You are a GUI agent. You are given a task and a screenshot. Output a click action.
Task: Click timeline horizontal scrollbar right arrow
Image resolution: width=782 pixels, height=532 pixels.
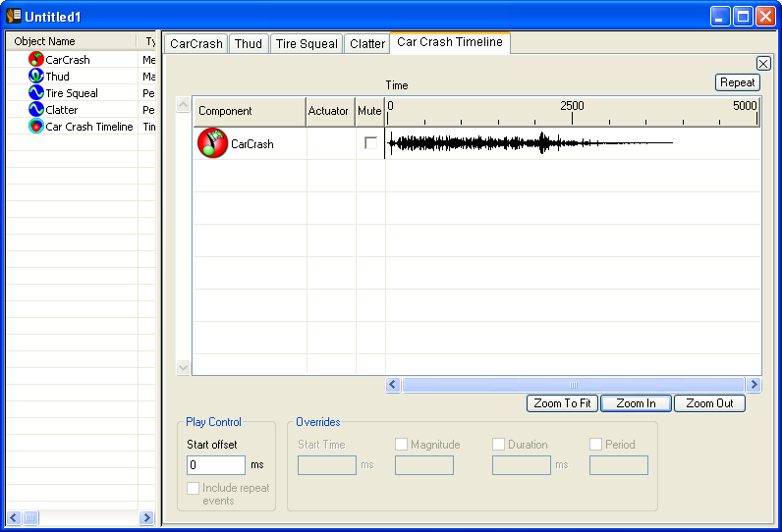point(754,385)
